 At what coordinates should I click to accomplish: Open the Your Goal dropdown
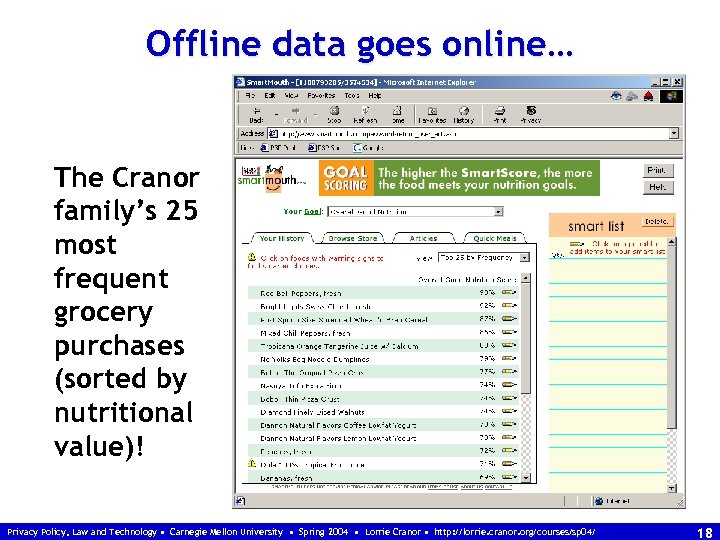click(415, 212)
